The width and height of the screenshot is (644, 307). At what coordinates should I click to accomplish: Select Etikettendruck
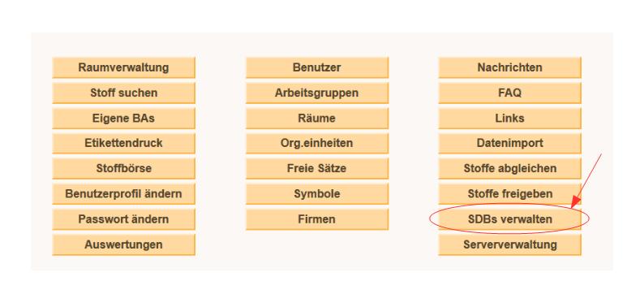click(123, 143)
